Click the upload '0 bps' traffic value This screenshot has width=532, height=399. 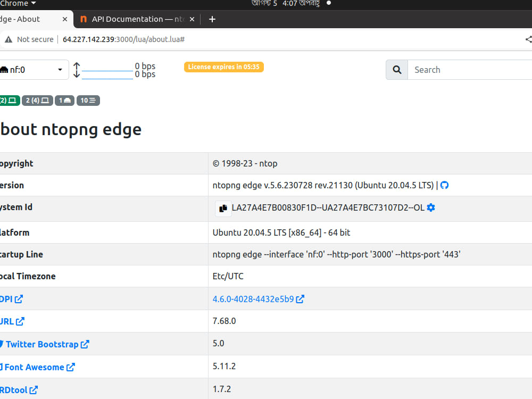coord(145,66)
